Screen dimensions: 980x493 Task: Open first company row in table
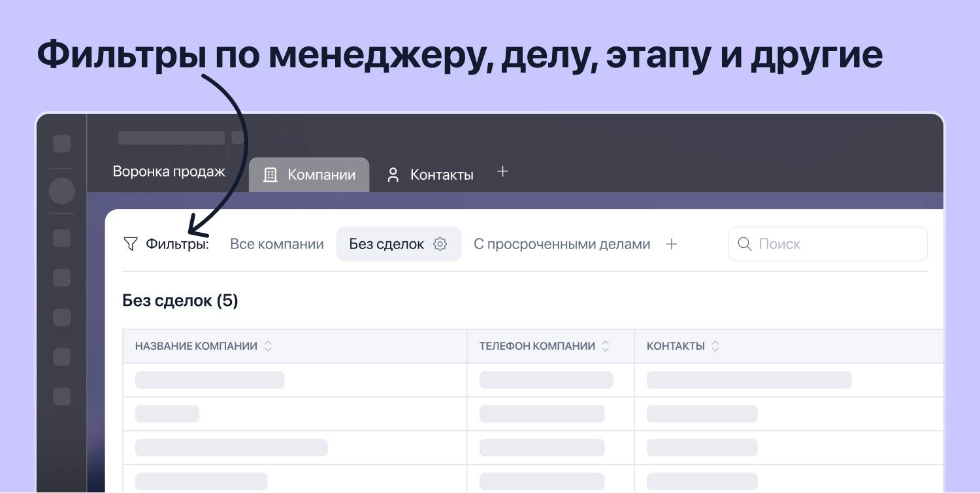[x=210, y=380]
